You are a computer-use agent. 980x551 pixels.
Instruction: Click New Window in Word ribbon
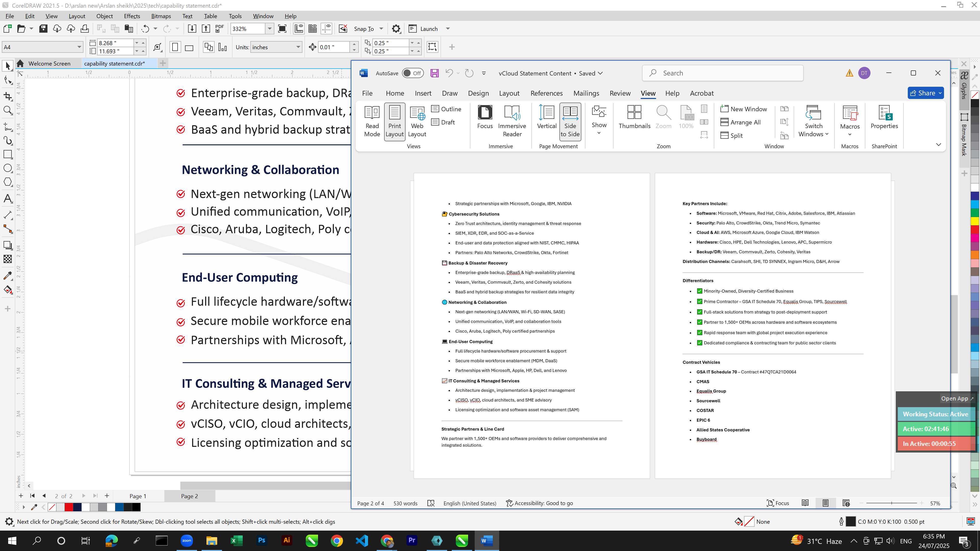pos(744,109)
